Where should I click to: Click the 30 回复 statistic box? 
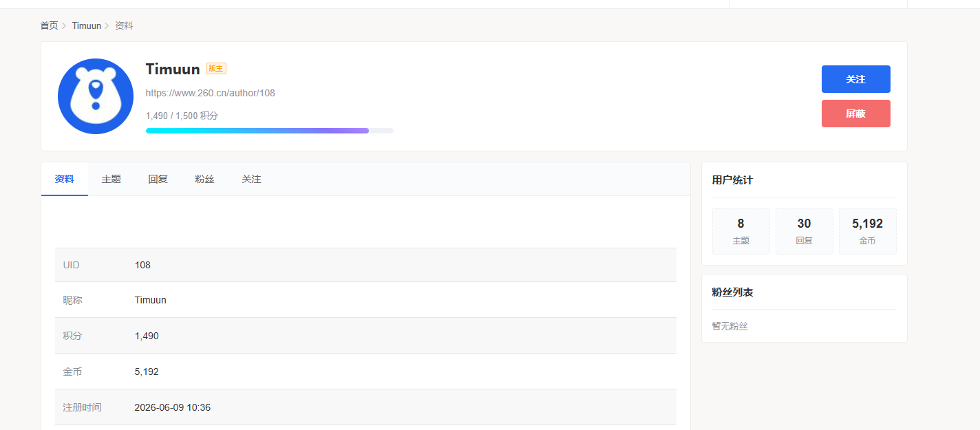tap(804, 231)
